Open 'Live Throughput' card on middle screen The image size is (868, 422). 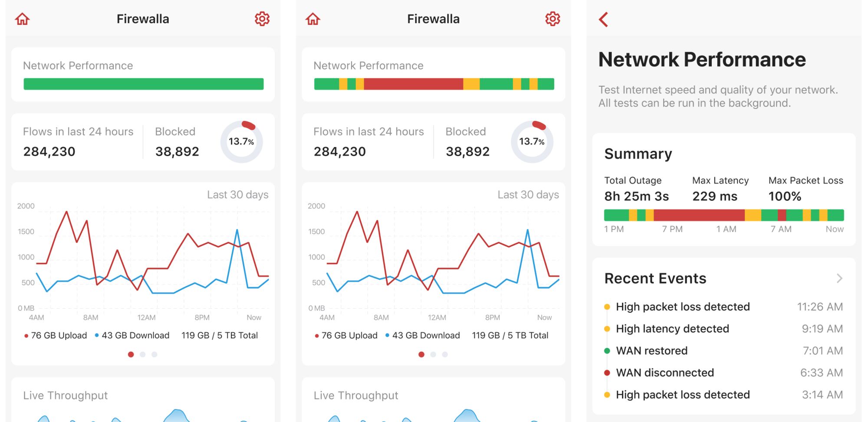(433, 399)
